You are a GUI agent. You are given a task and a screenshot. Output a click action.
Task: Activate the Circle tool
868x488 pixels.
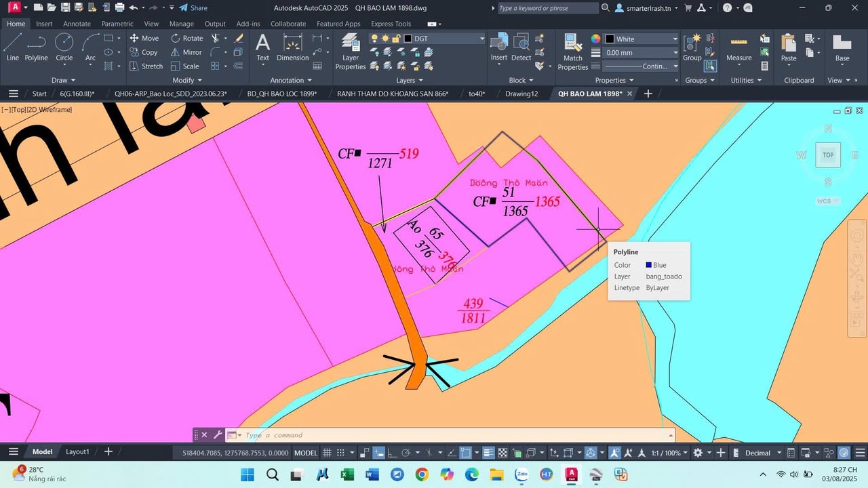click(64, 47)
